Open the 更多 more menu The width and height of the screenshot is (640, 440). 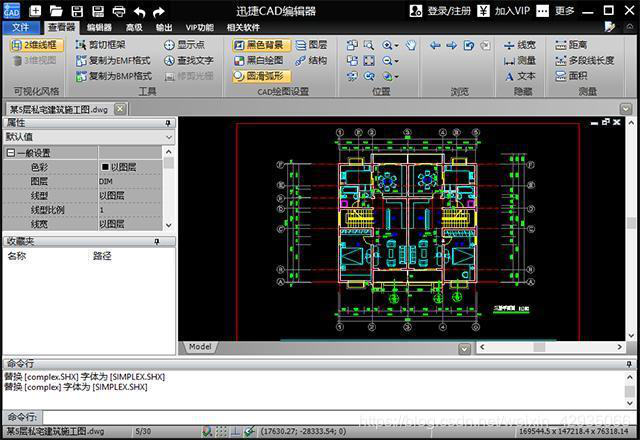(555, 11)
